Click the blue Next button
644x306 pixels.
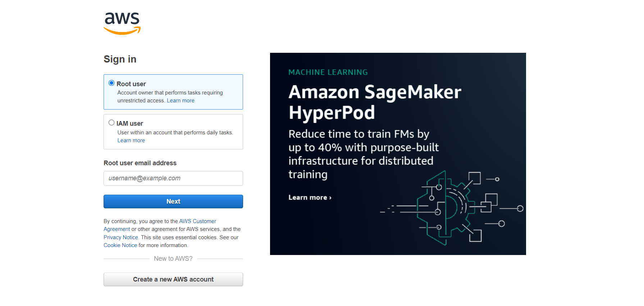(x=173, y=201)
